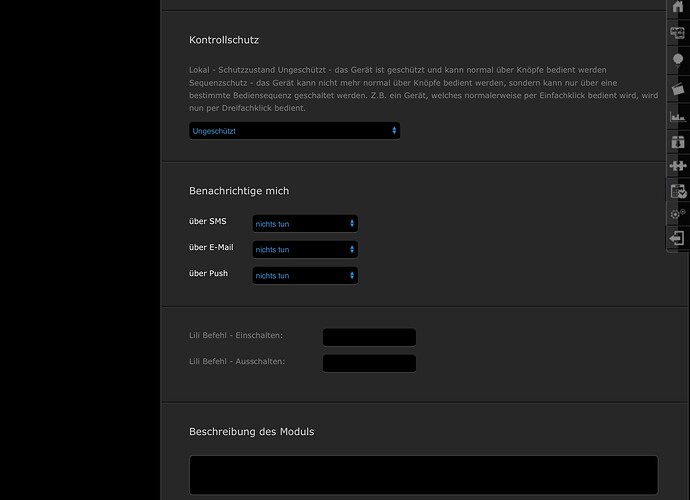Click the light bulb icon in sidebar
690x500 pixels.
pyautogui.click(x=678, y=60)
